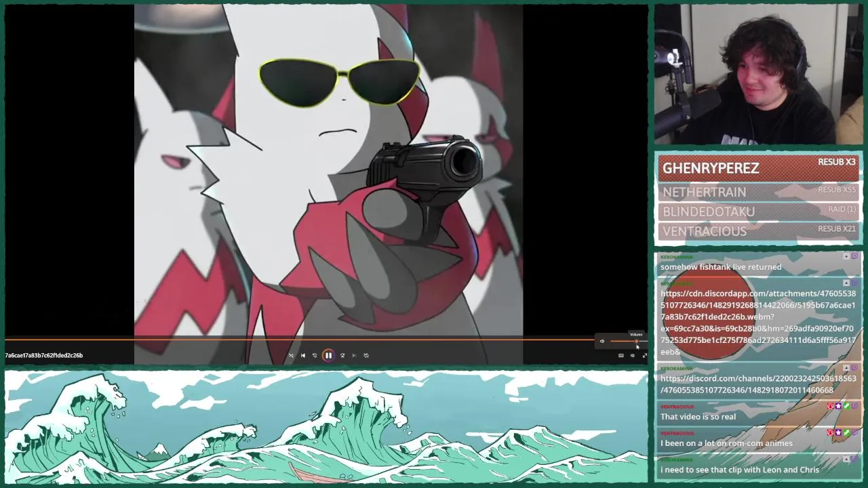Click small badge on cdn.discordapp link message

coord(846,283)
